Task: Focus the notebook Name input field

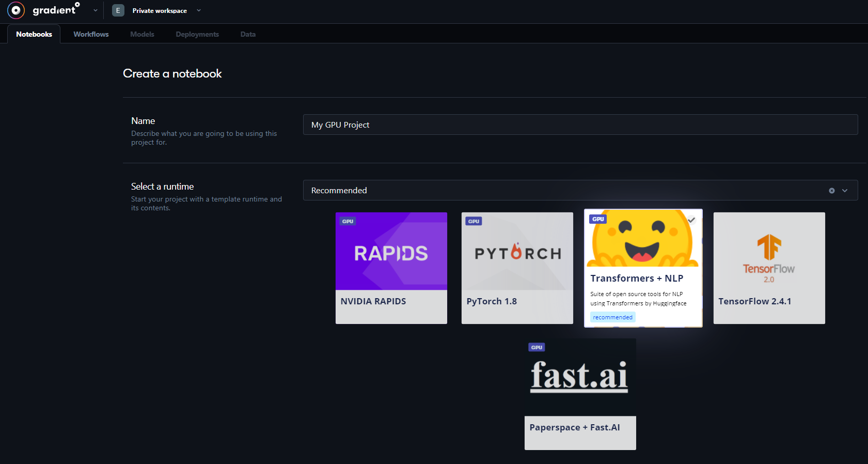Action: click(580, 125)
